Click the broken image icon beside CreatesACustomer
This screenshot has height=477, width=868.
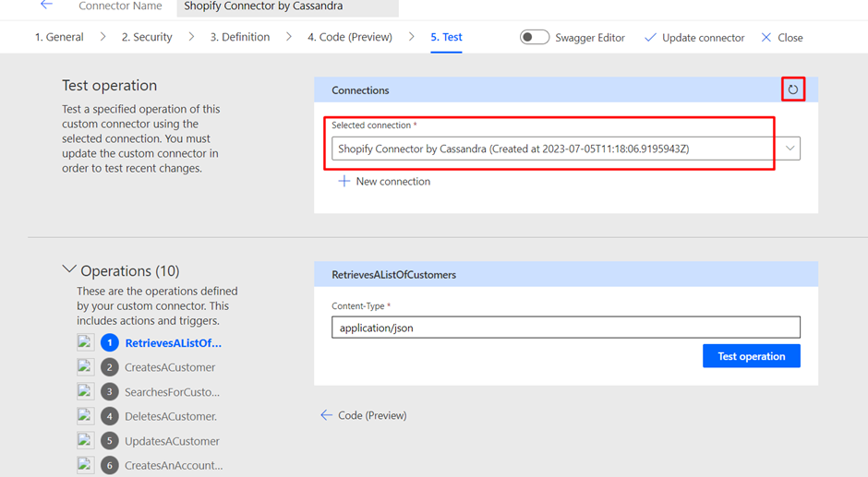(85, 367)
